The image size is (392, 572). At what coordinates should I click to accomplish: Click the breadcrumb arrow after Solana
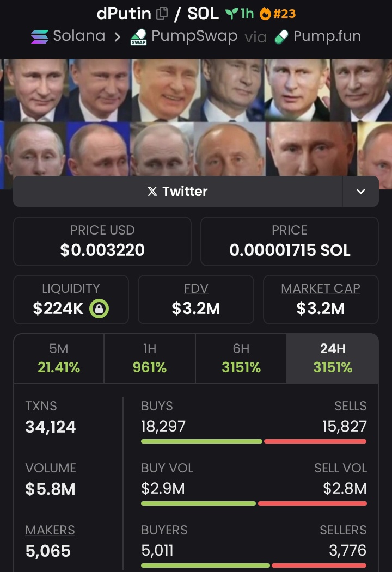117,37
